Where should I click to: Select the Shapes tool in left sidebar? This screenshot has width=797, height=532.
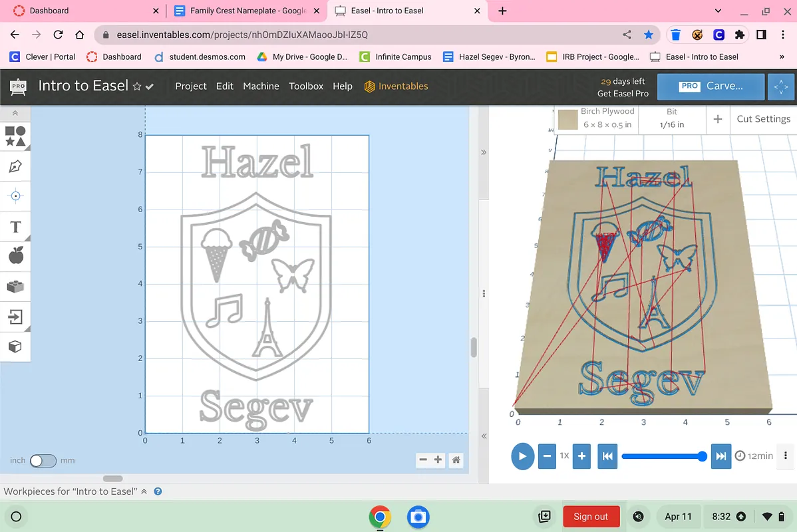pyautogui.click(x=15, y=136)
